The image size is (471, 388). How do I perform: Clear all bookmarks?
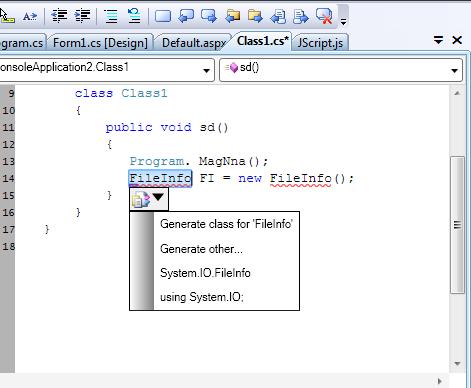[x=324, y=16]
